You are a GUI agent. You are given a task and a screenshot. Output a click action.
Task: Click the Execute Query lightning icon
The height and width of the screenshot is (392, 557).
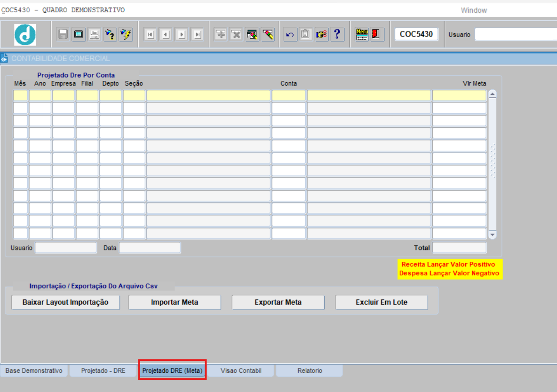(x=126, y=34)
